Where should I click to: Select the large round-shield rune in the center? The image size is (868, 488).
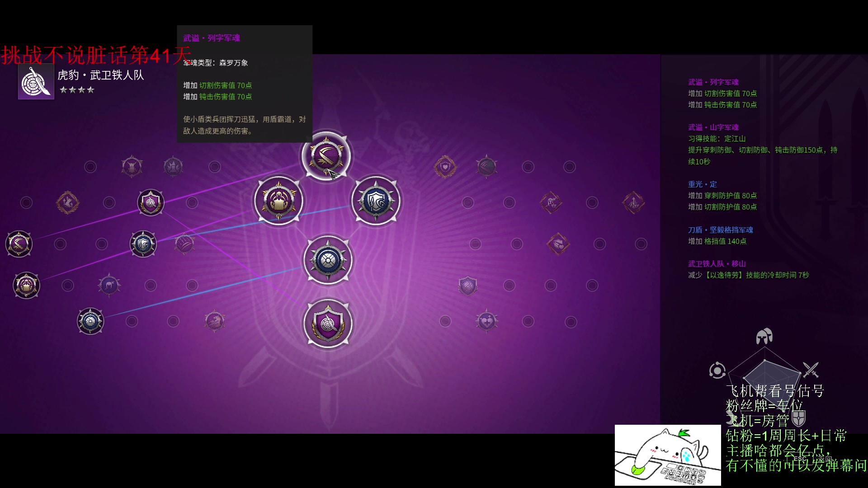[x=328, y=260]
